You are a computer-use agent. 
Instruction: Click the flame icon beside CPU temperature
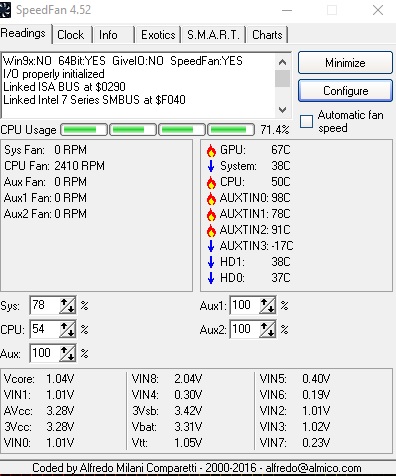click(211, 182)
